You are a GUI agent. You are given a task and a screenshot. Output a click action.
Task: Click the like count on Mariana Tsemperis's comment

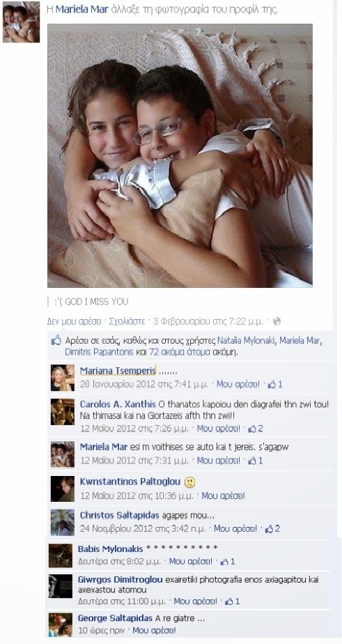274,385
